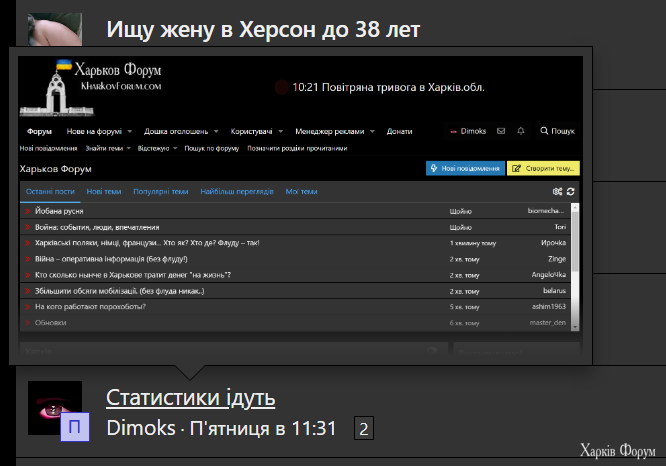Click the Повітряна тривога alert text

[388, 88]
